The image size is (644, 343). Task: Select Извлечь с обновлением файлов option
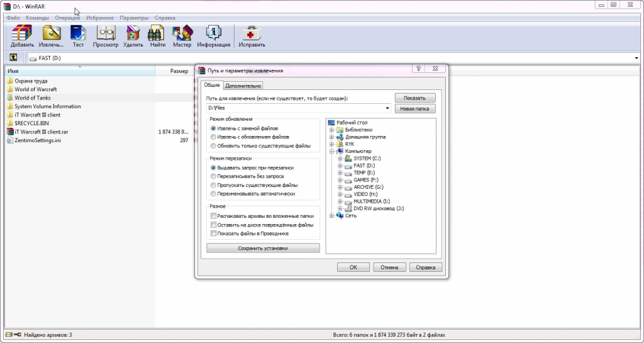(249, 137)
